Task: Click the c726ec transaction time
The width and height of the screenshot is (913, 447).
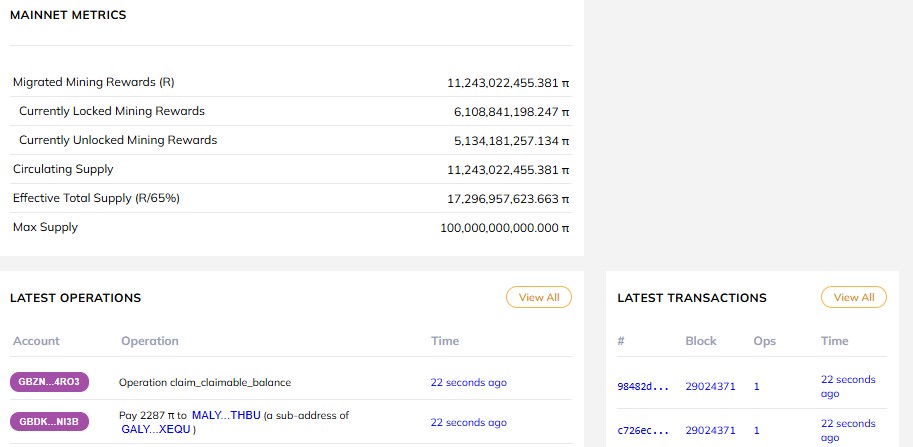Action: (848, 431)
